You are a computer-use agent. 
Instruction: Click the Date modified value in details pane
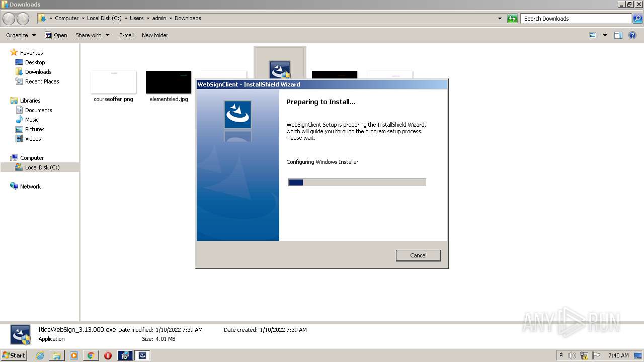pyautogui.click(x=179, y=330)
